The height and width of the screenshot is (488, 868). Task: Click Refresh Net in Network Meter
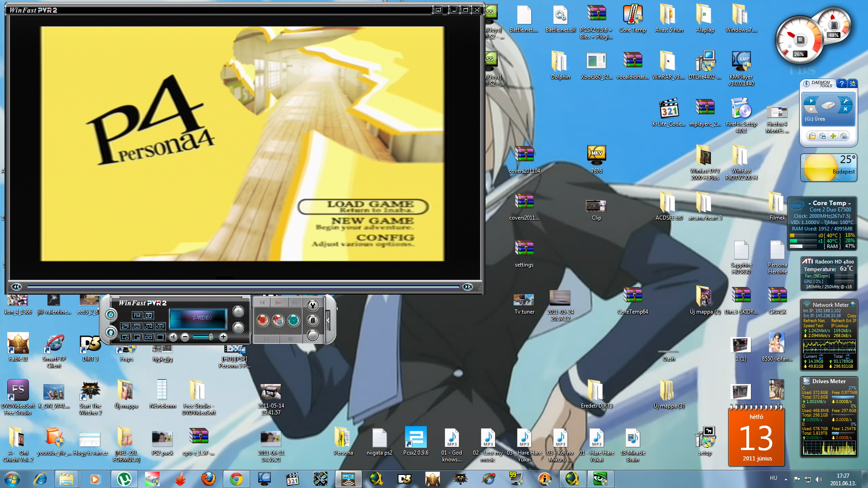tap(814, 320)
